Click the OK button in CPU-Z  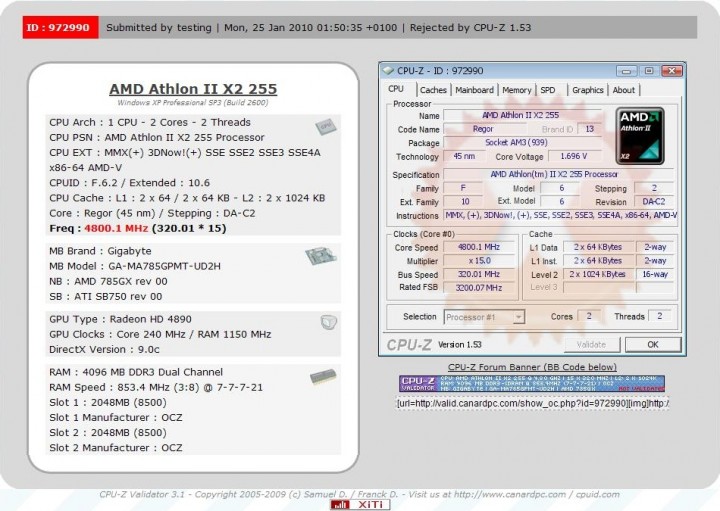click(x=652, y=344)
